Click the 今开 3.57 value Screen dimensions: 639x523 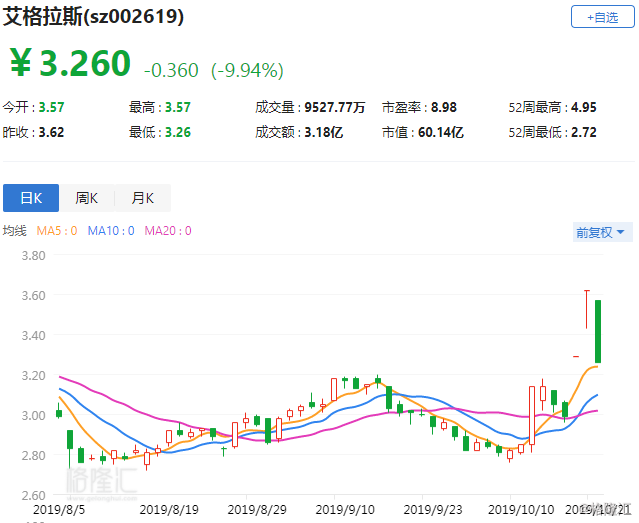pyautogui.click(x=51, y=107)
